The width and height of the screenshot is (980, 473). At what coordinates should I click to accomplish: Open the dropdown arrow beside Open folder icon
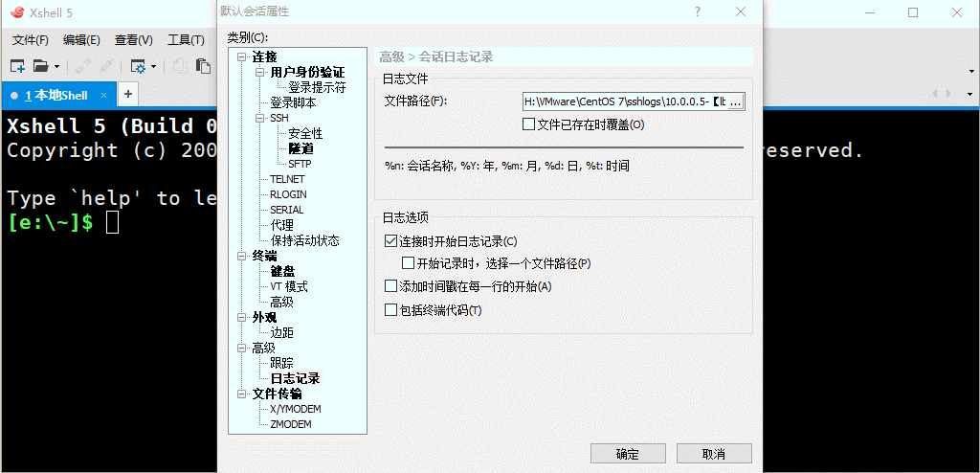click(x=56, y=66)
